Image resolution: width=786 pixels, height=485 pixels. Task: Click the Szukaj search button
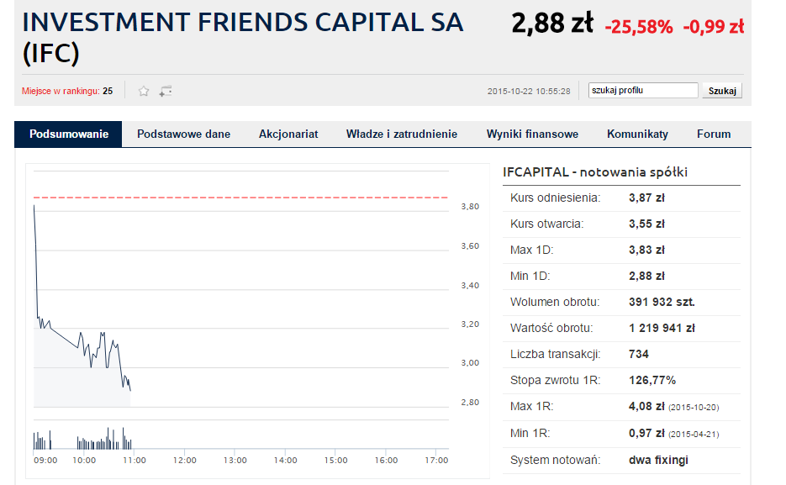tap(722, 91)
